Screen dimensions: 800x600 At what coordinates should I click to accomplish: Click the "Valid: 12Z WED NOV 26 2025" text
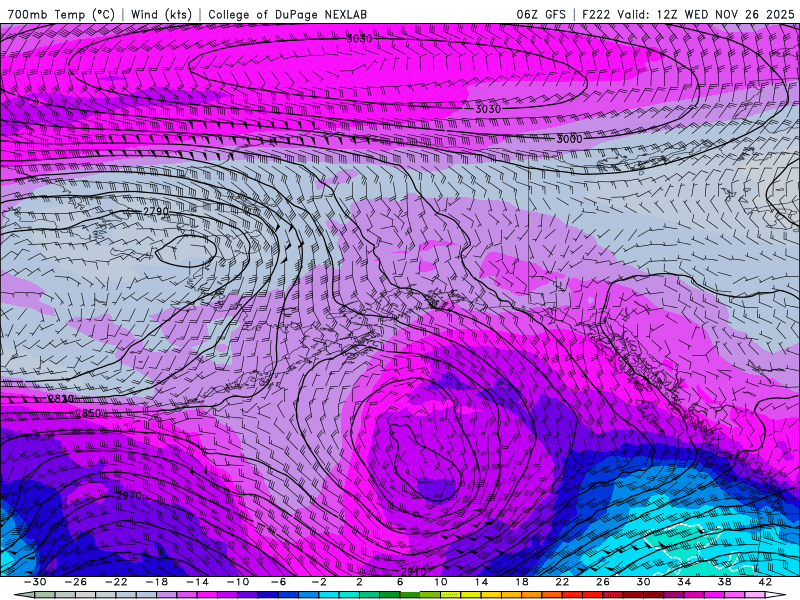click(x=706, y=14)
